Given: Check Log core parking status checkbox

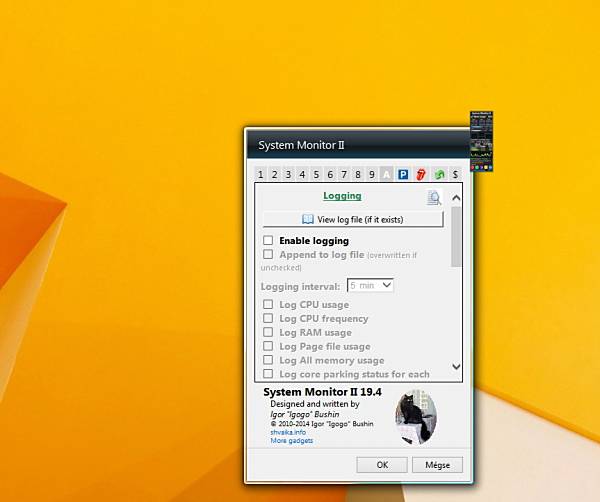Looking at the screenshot, I should click(x=268, y=373).
